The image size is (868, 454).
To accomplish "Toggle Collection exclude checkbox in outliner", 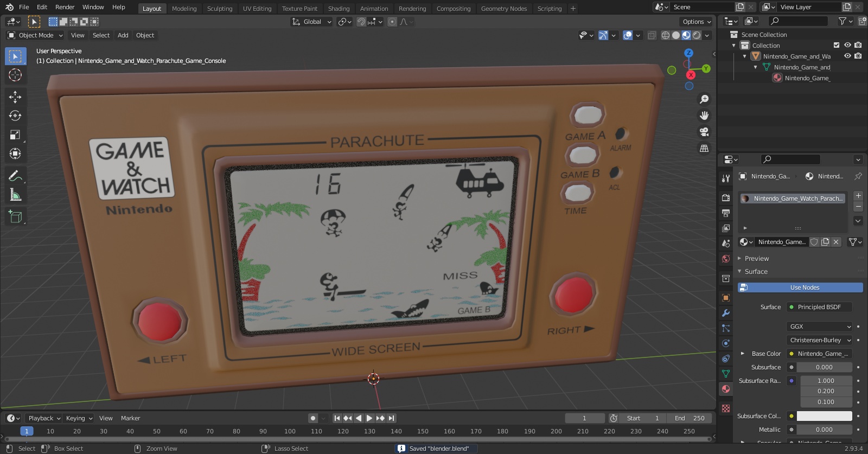I will coord(837,46).
